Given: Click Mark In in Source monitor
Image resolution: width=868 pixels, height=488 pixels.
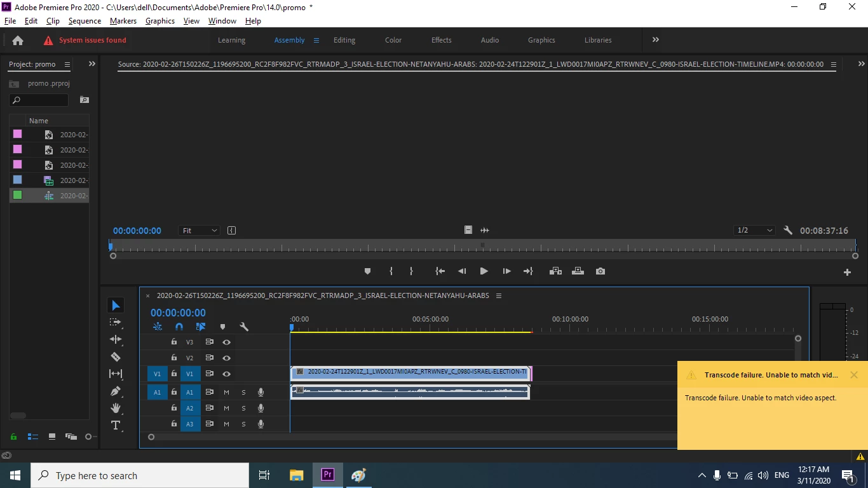Looking at the screenshot, I should tap(391, 271).
